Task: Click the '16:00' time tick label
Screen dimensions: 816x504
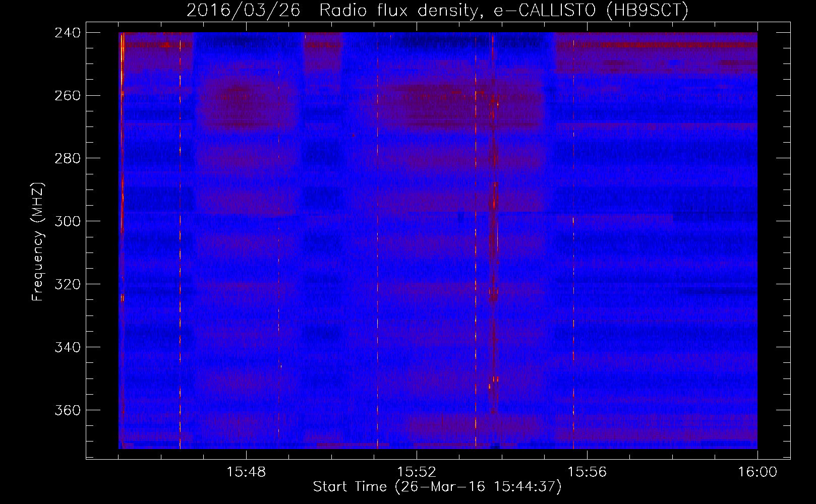Action: [x=757, y=472]
